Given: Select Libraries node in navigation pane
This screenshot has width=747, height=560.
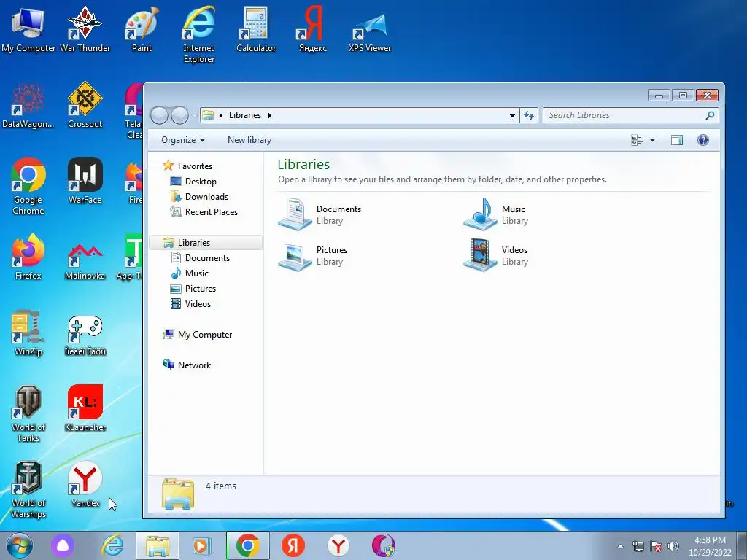Looking at the screenshot, I should pos(206,242).
